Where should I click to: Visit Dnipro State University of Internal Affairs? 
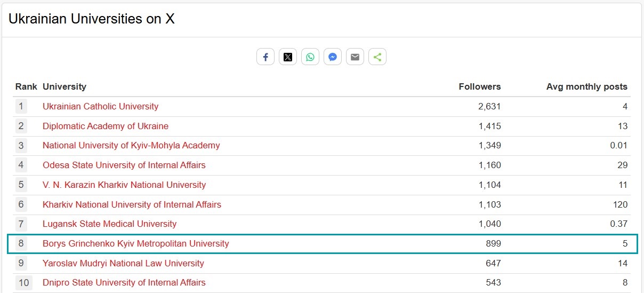pyautogui.click(x=124, y=282)
